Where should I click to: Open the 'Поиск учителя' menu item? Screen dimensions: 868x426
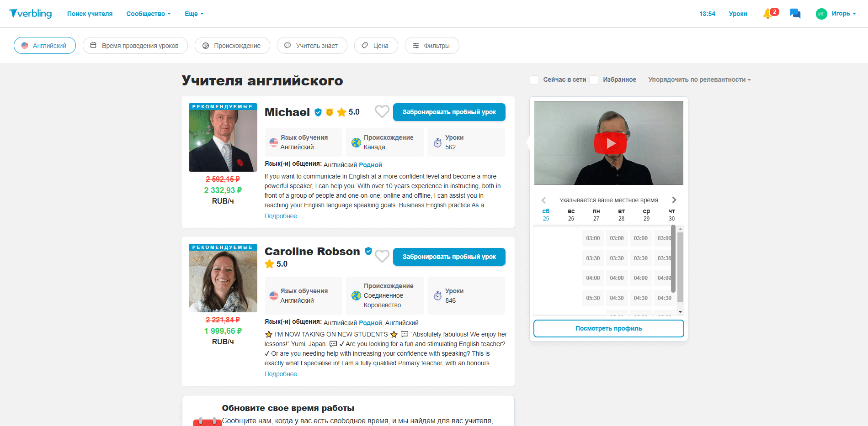[90, 14]
